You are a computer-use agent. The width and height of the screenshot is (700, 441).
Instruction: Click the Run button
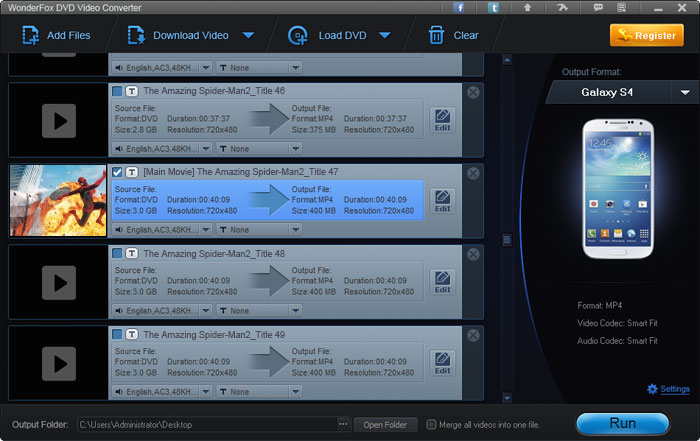pyautogui.click(x=622, y=423)
